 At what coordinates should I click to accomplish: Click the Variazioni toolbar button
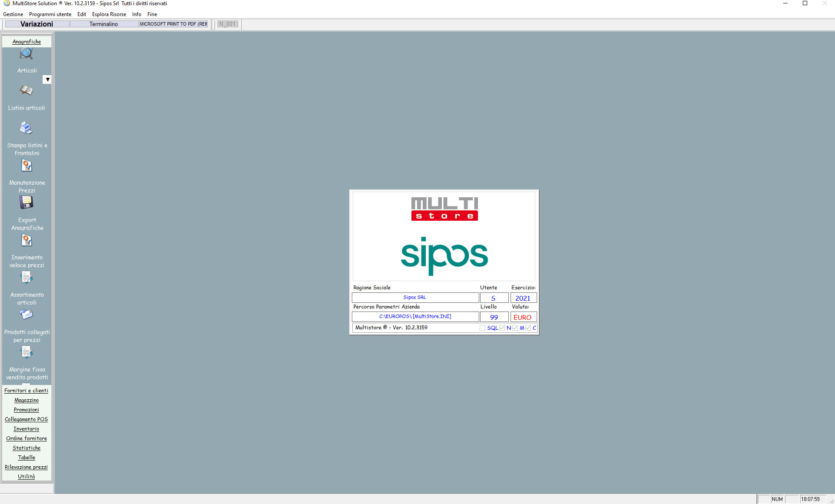[x=37, y=24]
